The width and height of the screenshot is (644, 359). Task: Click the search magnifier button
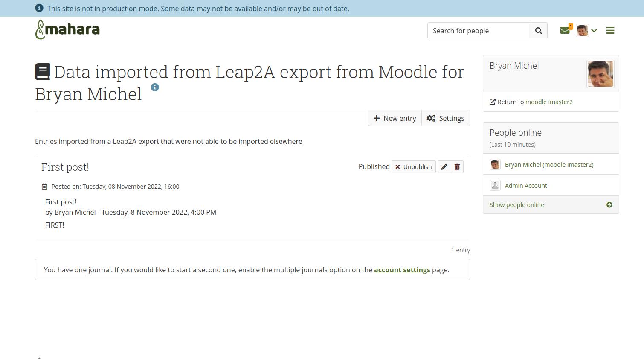(x=539, y=31)
